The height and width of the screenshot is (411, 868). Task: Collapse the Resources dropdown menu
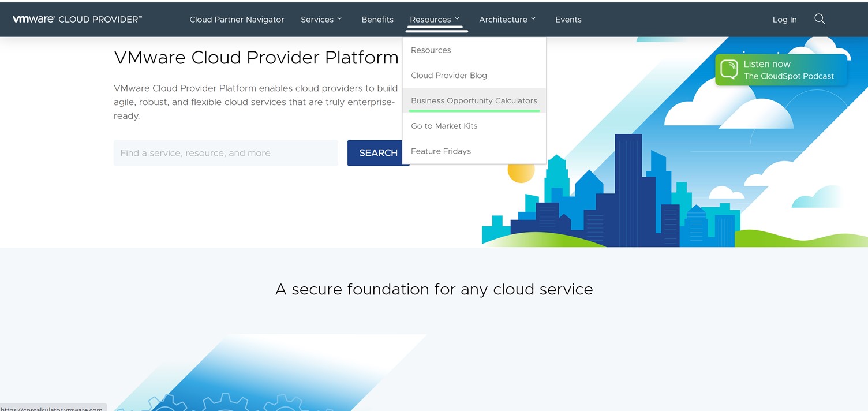pyautogui.click(x=435, y=20)
